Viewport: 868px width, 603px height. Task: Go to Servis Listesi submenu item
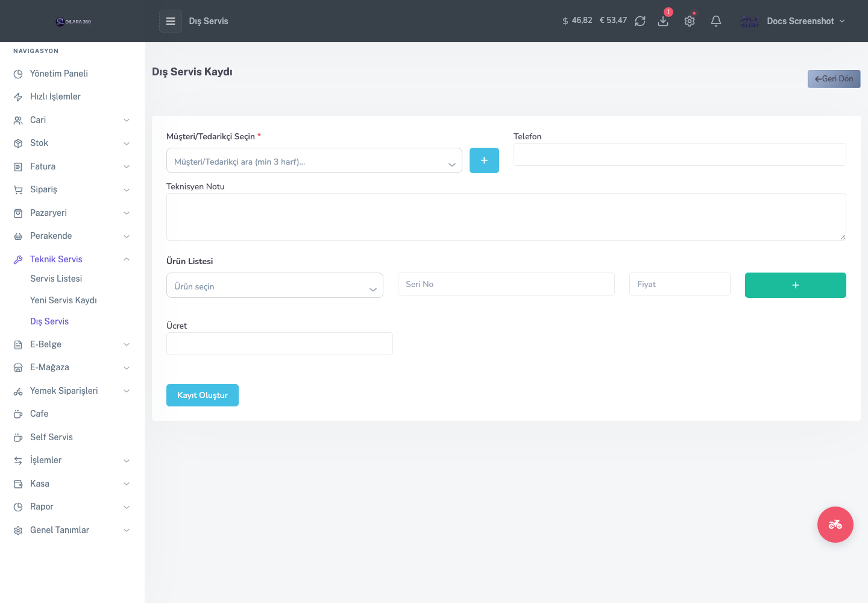point(56,279)
